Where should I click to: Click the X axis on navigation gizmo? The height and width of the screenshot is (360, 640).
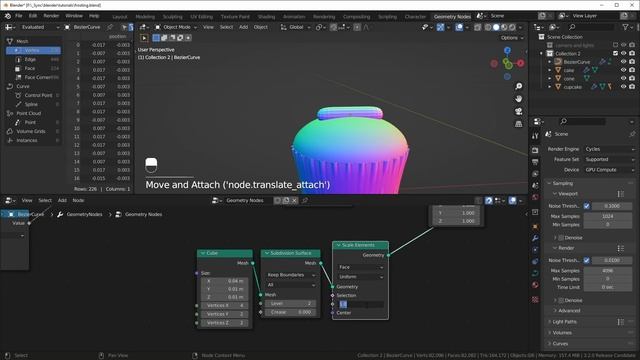pos(521,63)
